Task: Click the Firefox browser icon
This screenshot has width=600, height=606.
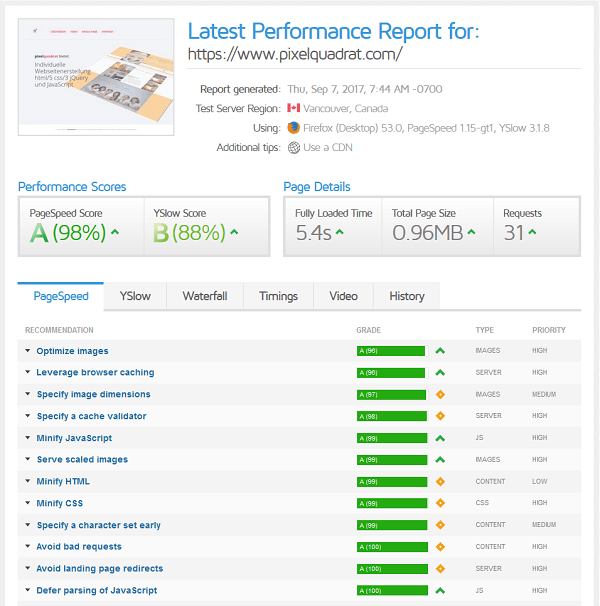Action: point(293,128)
